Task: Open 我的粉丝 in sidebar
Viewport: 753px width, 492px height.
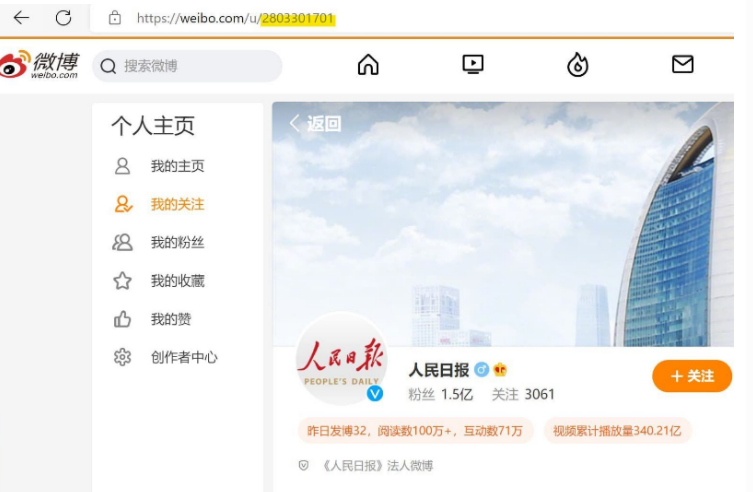Action: (178, 242)
